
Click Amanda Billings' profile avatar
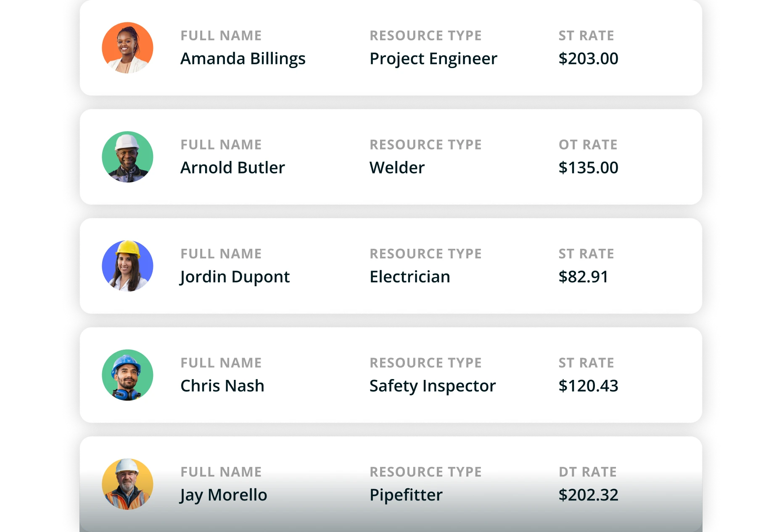(x=127, y=48)
